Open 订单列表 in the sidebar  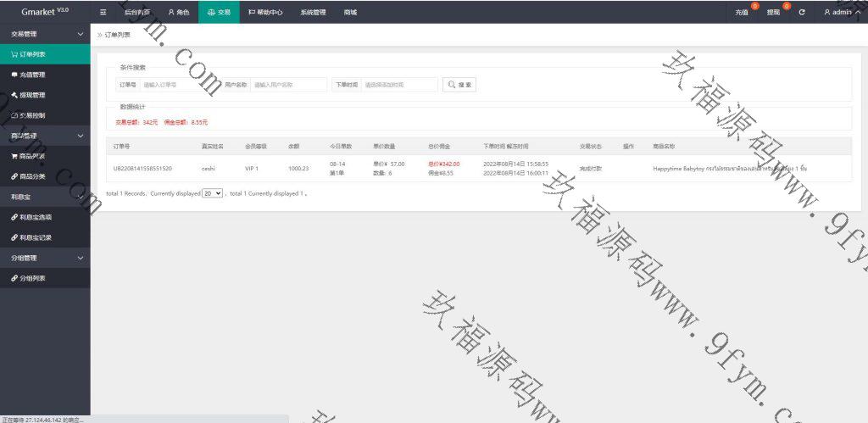click(x=34, y=54)
